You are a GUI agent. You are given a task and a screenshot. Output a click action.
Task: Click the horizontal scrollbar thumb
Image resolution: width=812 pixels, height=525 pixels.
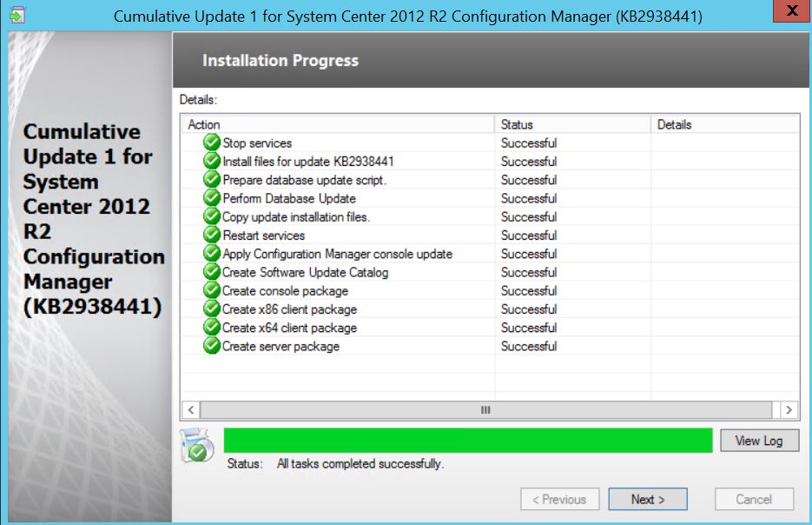(485, 410)
